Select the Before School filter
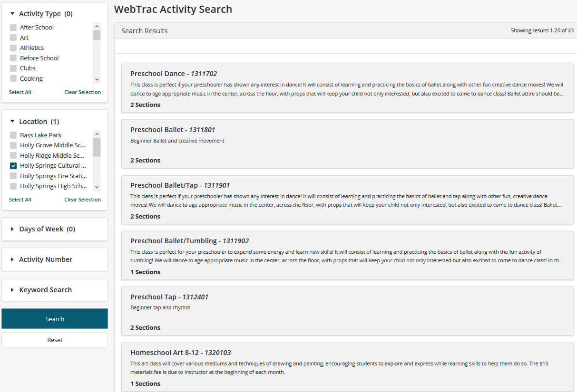This screenshot has width=577, height=392. [13, 57]
